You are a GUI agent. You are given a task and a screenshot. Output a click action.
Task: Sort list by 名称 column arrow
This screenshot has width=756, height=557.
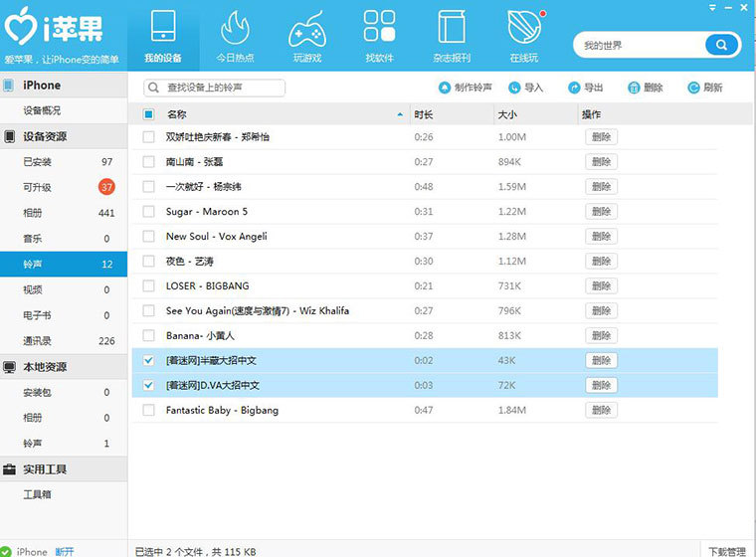pos(400,114)
